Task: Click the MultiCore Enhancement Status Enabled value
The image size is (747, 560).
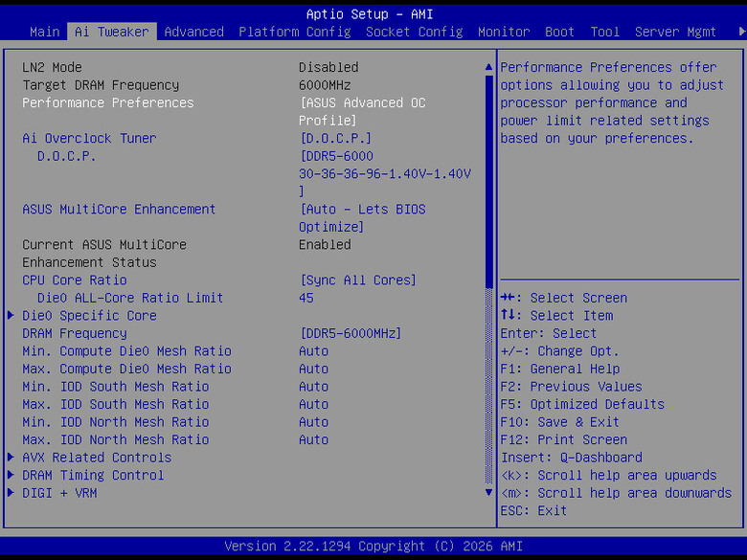Action: (325, 245)
